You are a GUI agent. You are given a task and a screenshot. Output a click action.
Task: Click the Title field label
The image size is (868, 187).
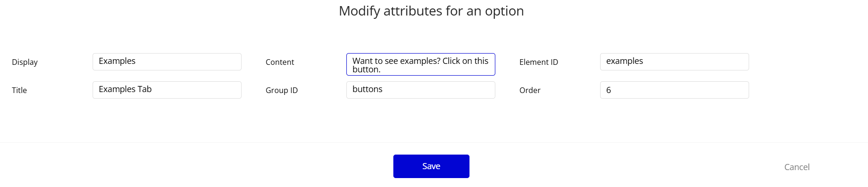(19, 90)
